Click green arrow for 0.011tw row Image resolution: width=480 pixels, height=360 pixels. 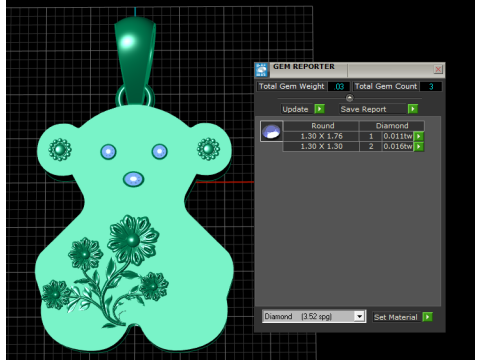point(419,136)
